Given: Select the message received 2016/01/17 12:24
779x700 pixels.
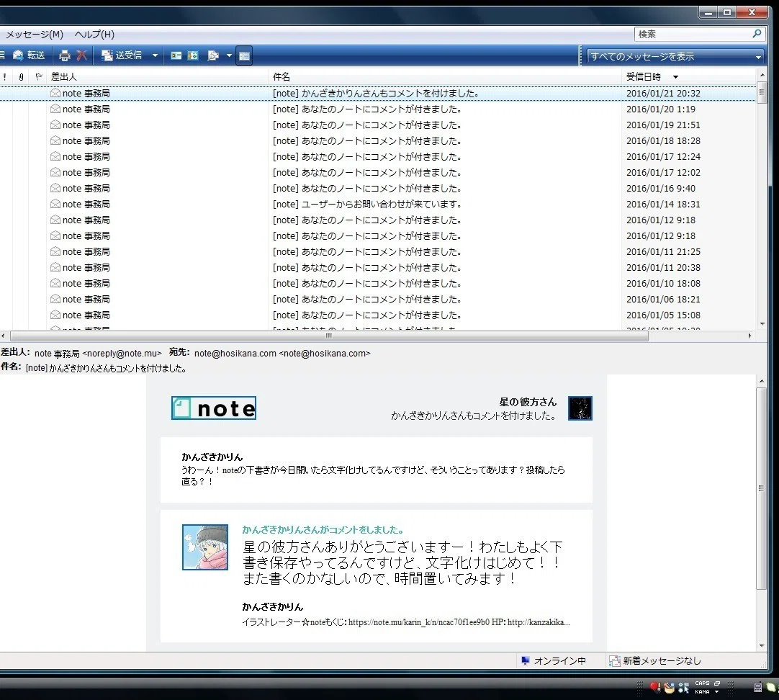Looking at the screenshot, I should click(x=377, y=157).
